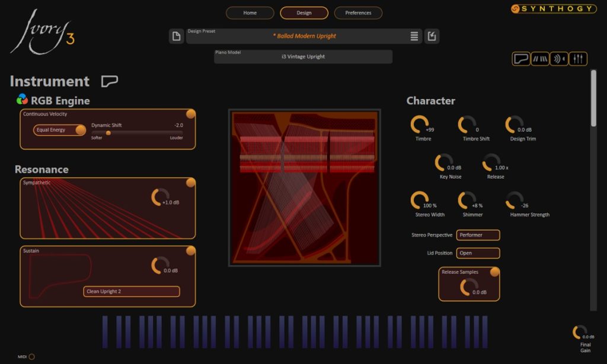Switch to the Home tab
This screenshot has width=607, height=364.
pyautogui.click(x=250, y=13)
